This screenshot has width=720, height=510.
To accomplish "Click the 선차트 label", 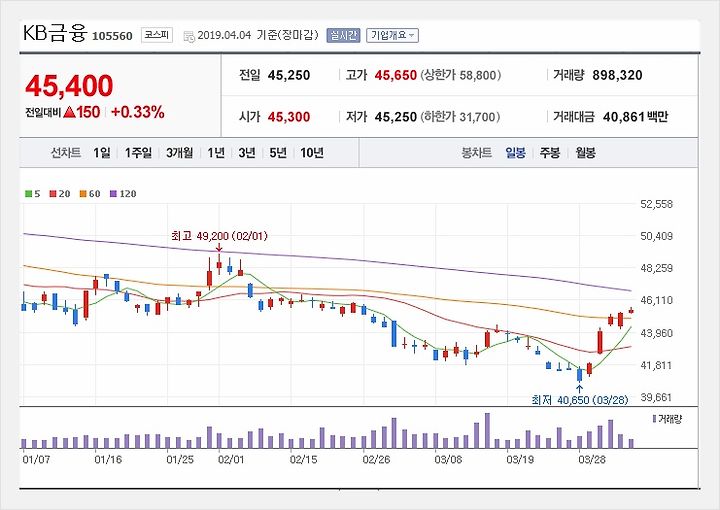I will 66,153.
